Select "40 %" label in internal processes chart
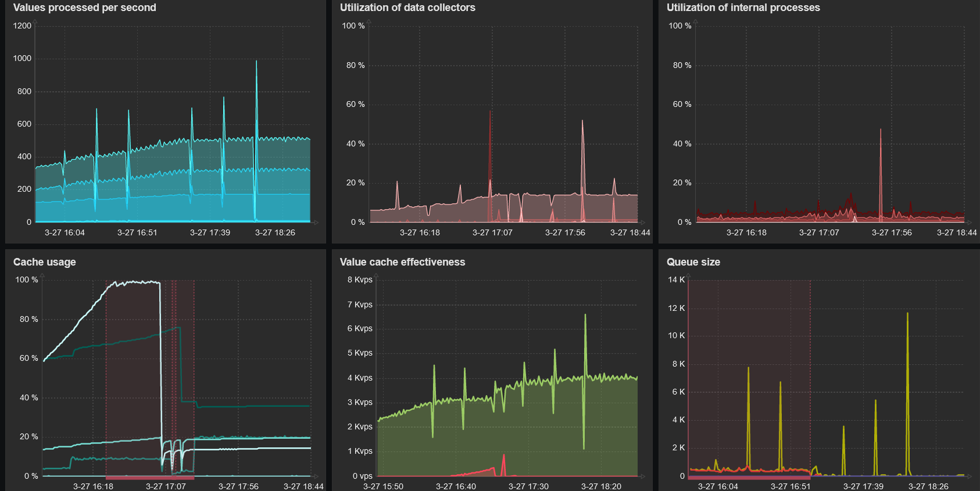 tap(682, 144)
